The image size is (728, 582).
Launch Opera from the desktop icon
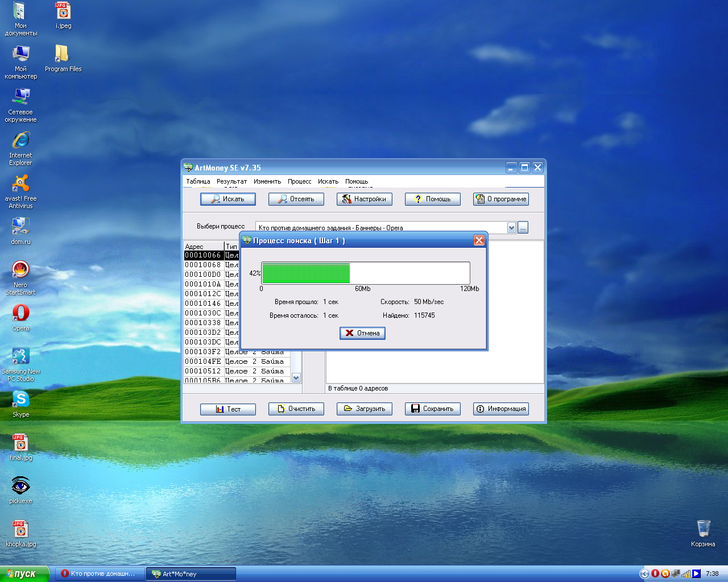[20, 318]
